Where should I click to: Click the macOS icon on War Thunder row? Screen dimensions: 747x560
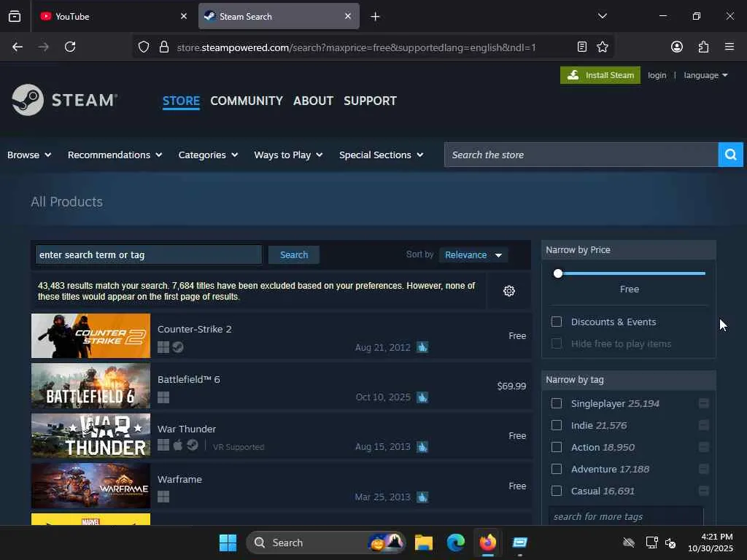[178, 446]
